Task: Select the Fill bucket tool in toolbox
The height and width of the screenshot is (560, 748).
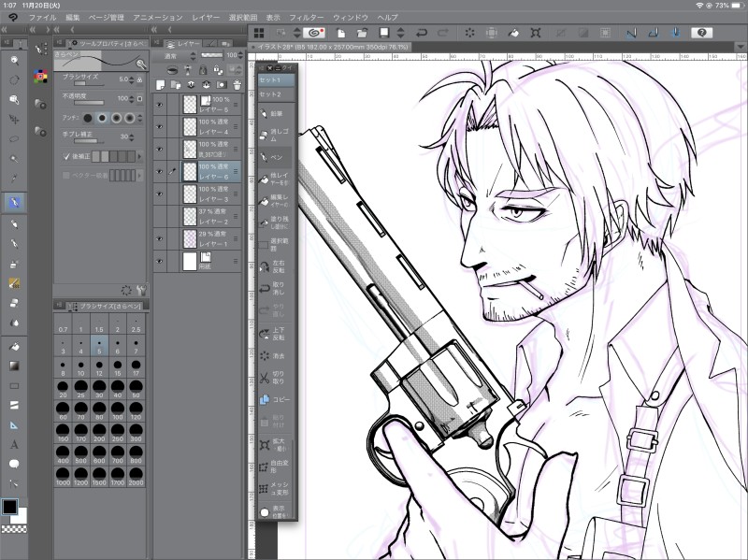Action: pos(14,346)
